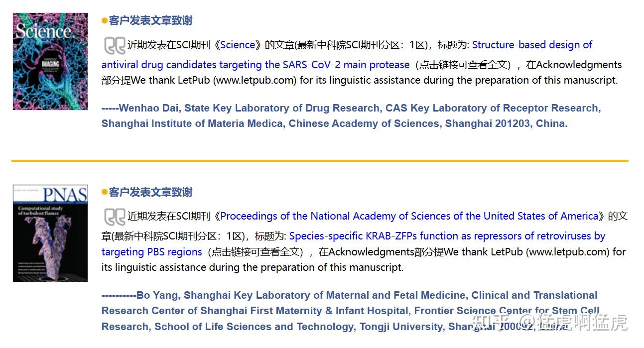Click the second 客户发表文章致谢 heading

tap(150, 192)
